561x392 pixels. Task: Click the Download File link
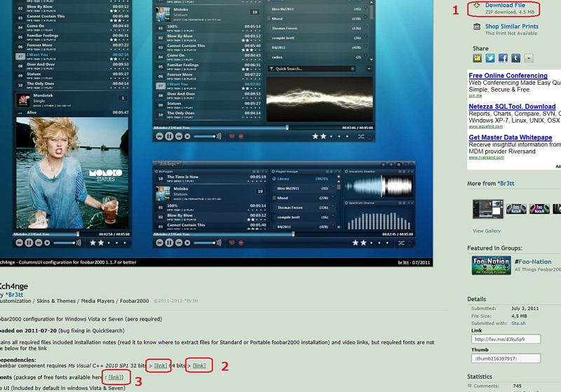tap(505, 5)
